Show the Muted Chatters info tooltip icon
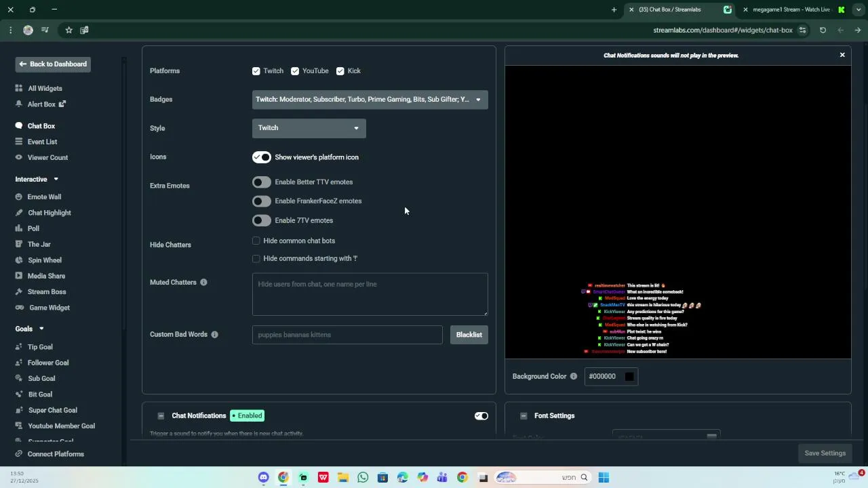The width and height of the screenshot is (868, 488). pos(203,283)
